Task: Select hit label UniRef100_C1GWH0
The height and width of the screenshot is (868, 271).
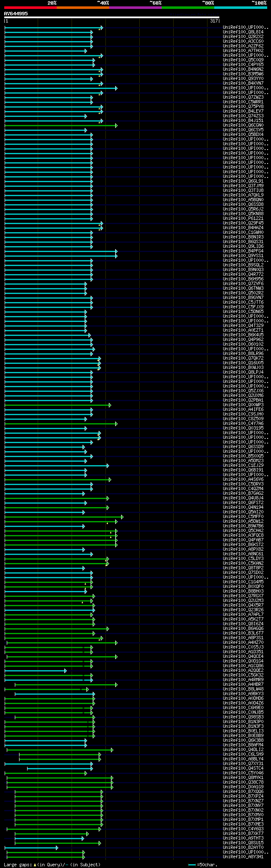Action: click(243, 232)
